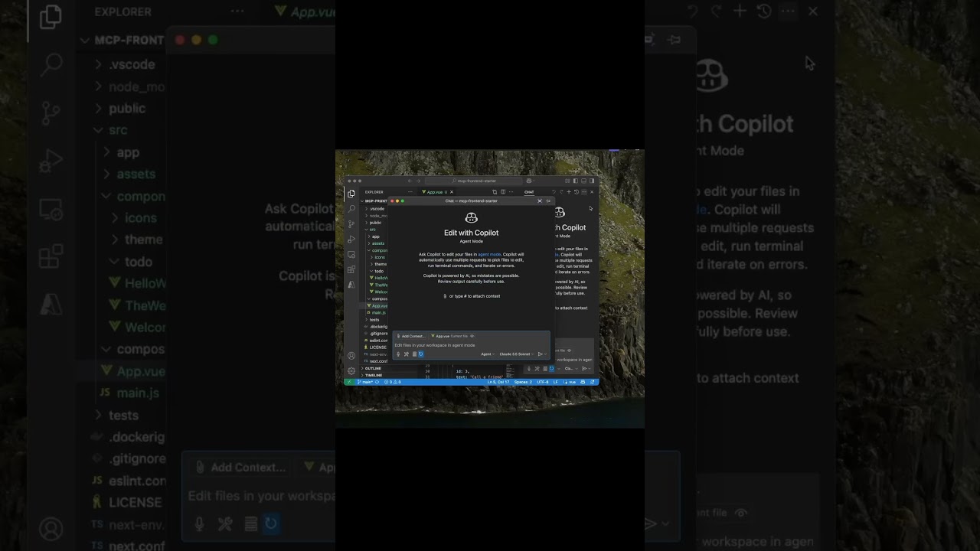This screenshot has height=551, width=980.
Task: Open CHAT panel ellipsis menu
Action: (584, 192)
